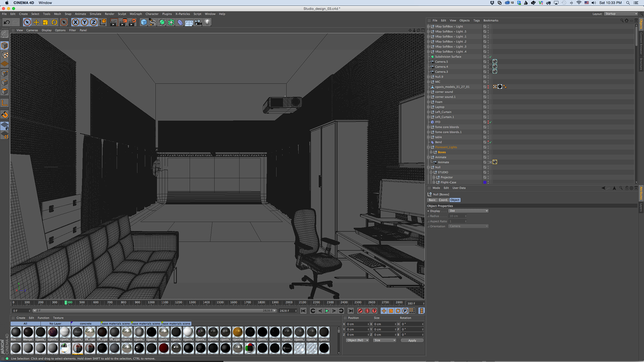This screenshot has height=362, width=644.
Task: Go to end of animation
Action: pos(351,311)
